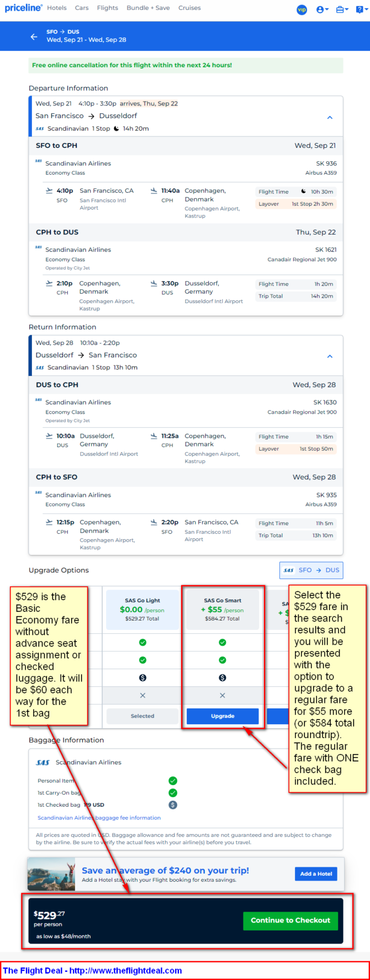The image size is (370, 980).
Task: Click the 'Layover 1st Stop 50m' text
Action: 295,449
